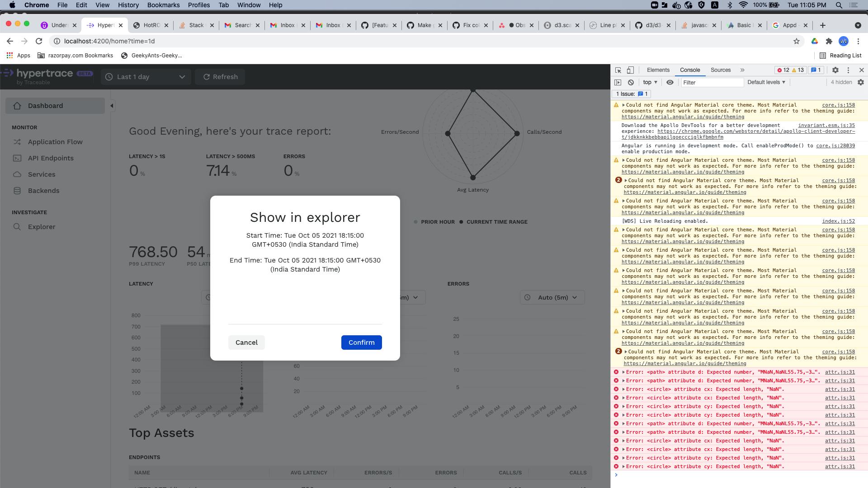
Task: Collapse the hypertrace sidebar panel
Action: (x=111, y=105)
